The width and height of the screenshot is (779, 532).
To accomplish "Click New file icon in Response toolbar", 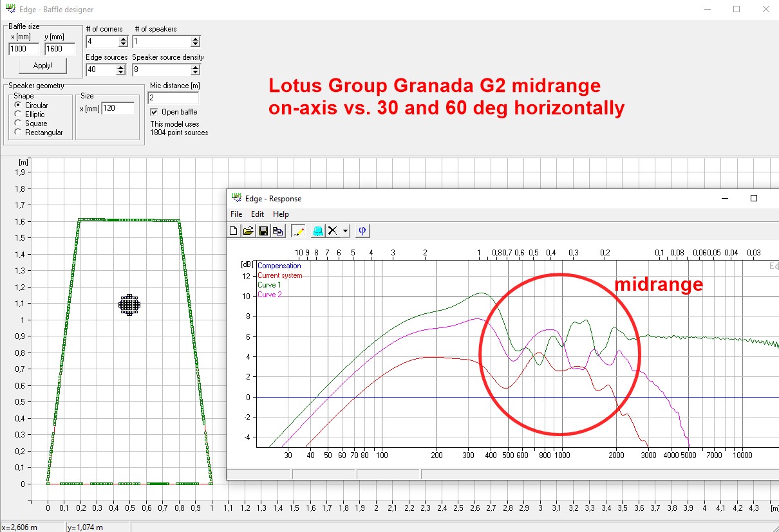I will [234, 231].
